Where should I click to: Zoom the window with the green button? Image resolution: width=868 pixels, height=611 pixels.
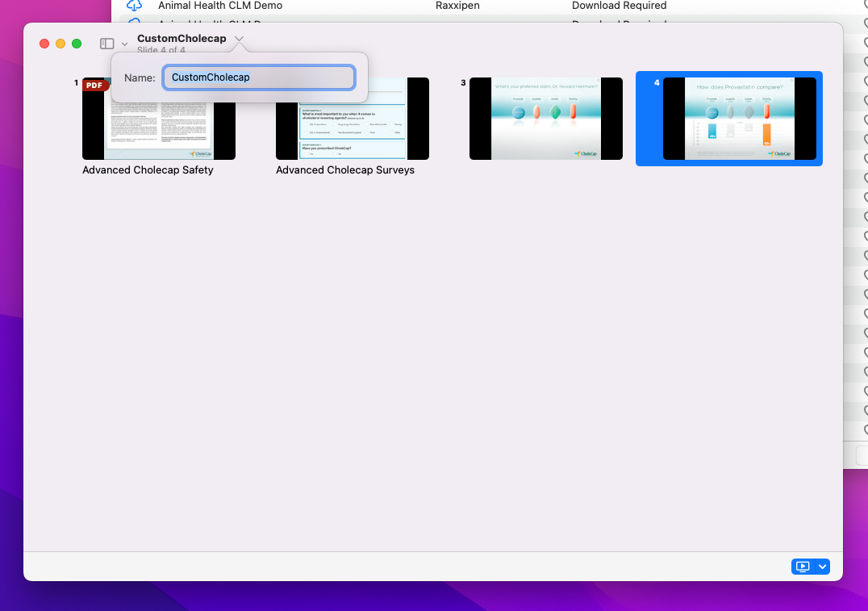(x=77, y=44)
